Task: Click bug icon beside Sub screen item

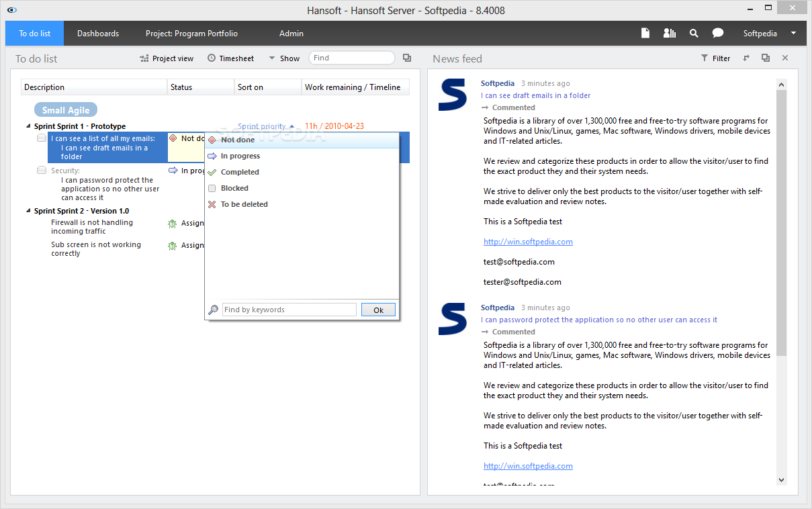Action: 173,246
